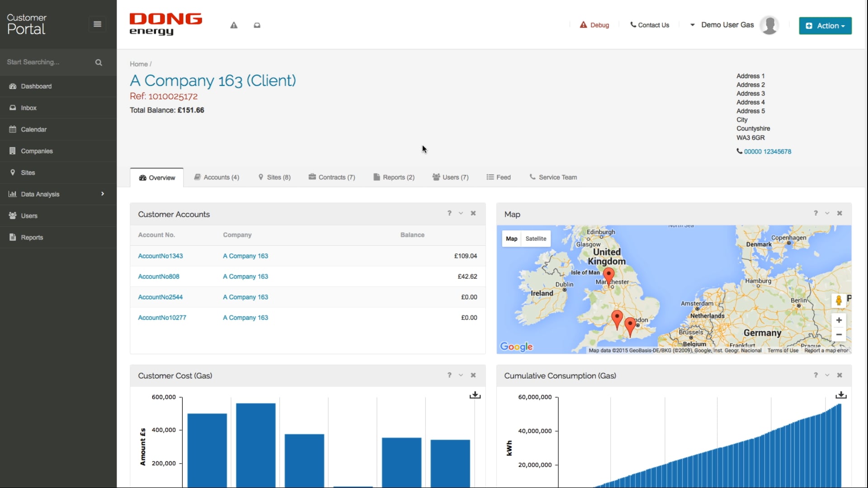Open the Service Team tab
Screen dimensions: 868x488
click(553, 177)
